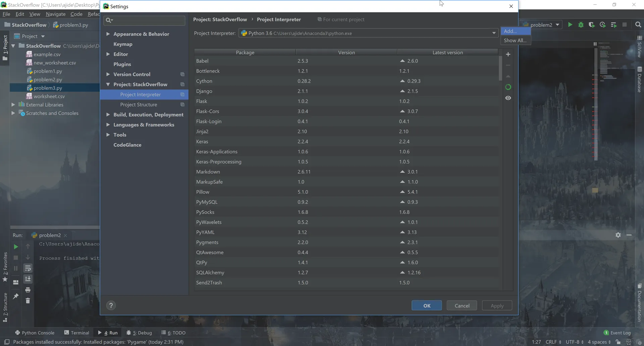This screenshot has width=644, height=346.
Task: Select the CodeGlance settings page
Action: coord(127,145)
